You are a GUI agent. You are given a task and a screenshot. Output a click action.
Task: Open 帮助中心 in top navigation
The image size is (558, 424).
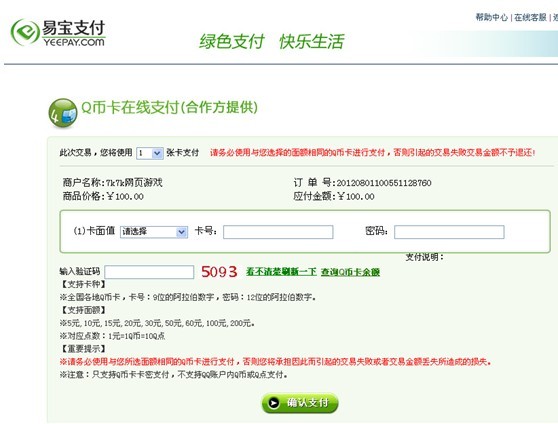click(x=491, y=17)
